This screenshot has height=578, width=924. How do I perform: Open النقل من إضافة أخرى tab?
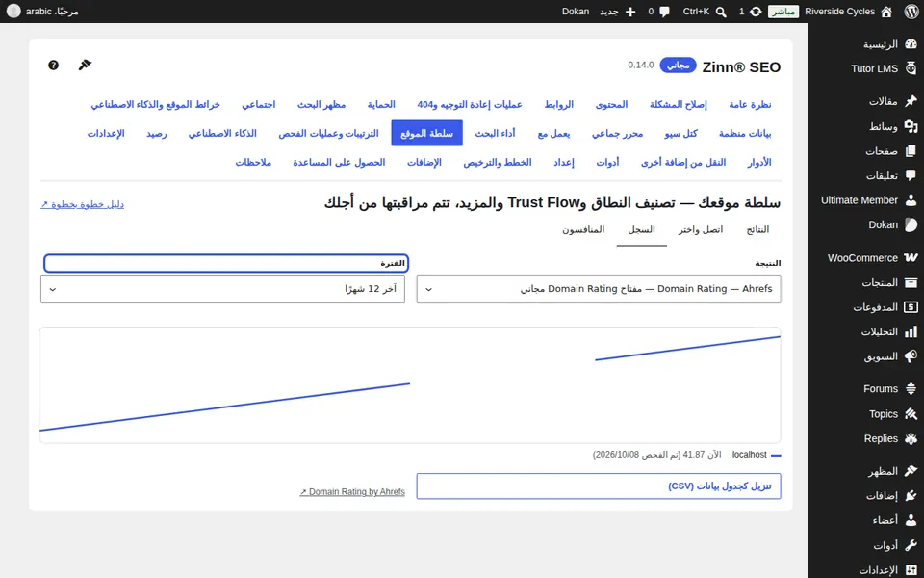[x=683, y=162]
